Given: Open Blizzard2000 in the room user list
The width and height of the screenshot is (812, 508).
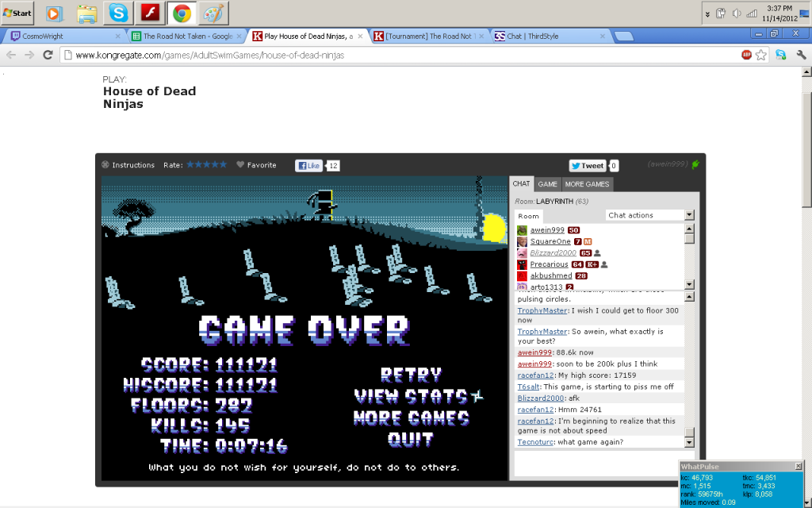Looking at the screenshot, I should pos(553,252).
